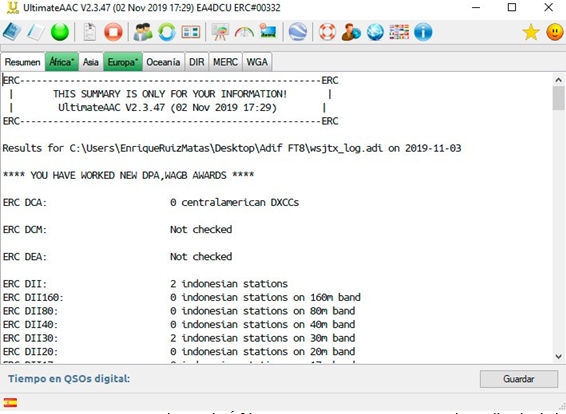
Task: Click the 'ERC DII40:' label
Action: 30,324
